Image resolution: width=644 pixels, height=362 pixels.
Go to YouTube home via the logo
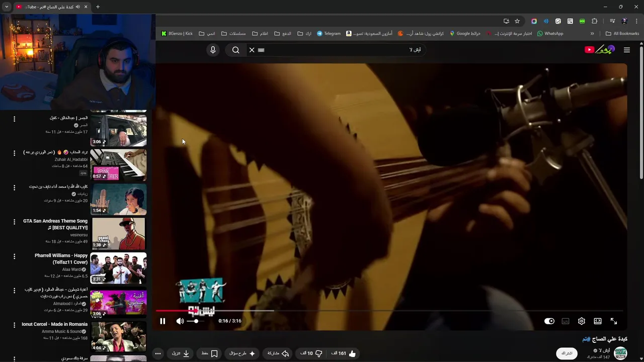coord(599,49)
